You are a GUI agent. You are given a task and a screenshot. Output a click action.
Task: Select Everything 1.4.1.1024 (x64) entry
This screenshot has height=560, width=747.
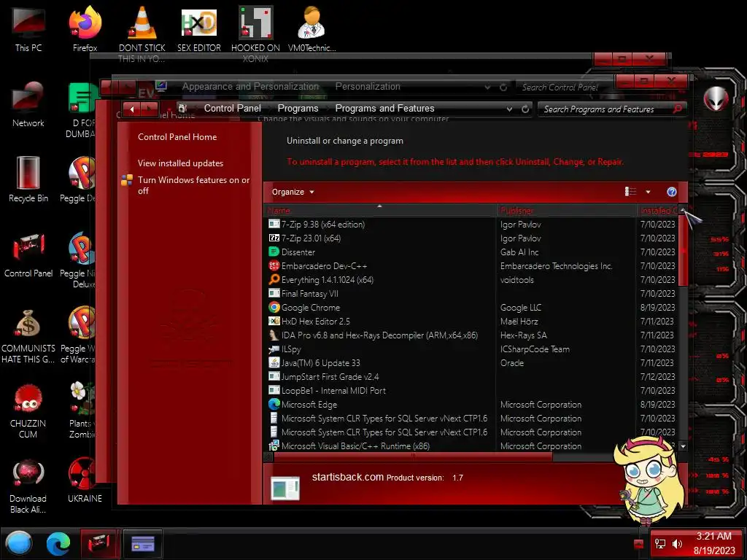pyautogui.click(x=471, y=279)
